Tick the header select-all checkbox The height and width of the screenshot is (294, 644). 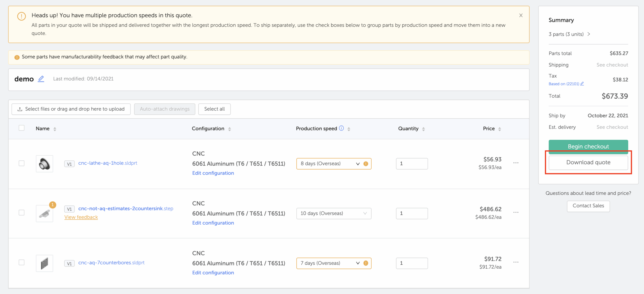coord(22,128)
